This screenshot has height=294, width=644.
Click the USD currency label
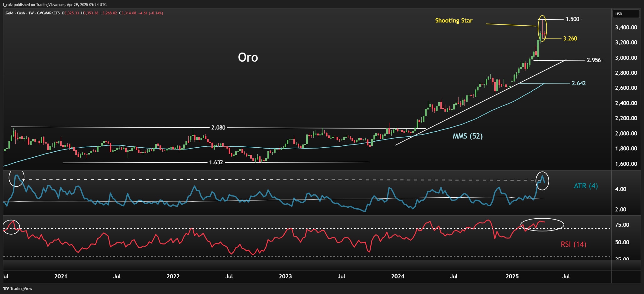click(x=619, y=14)
